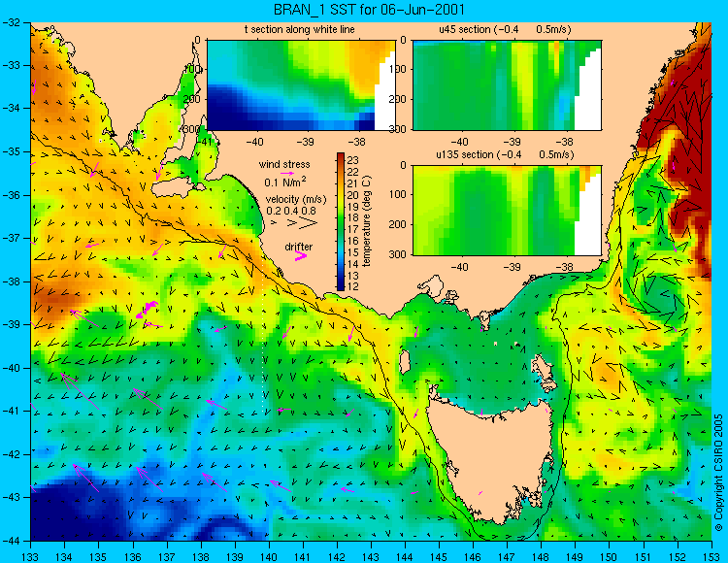This screenshot has width=728, height=563.
Task: Click the 23 tick on the colorbar
Action: (x=353, y=160)
